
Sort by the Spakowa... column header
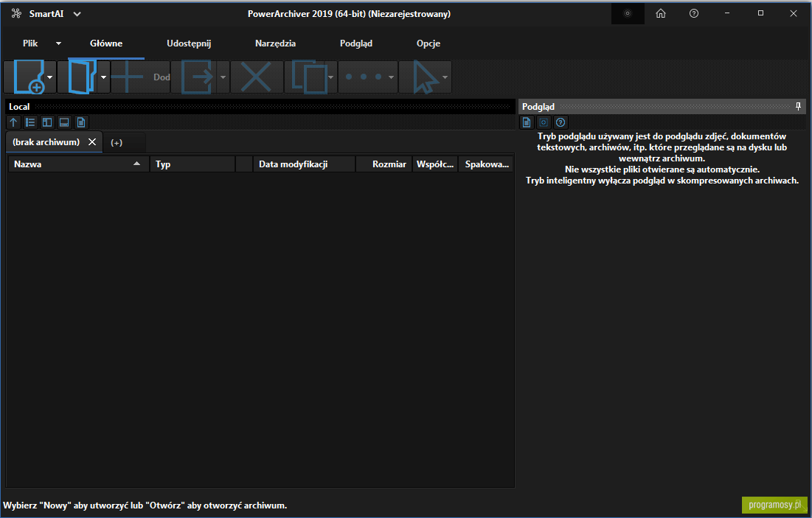click(x=486, y=164)
